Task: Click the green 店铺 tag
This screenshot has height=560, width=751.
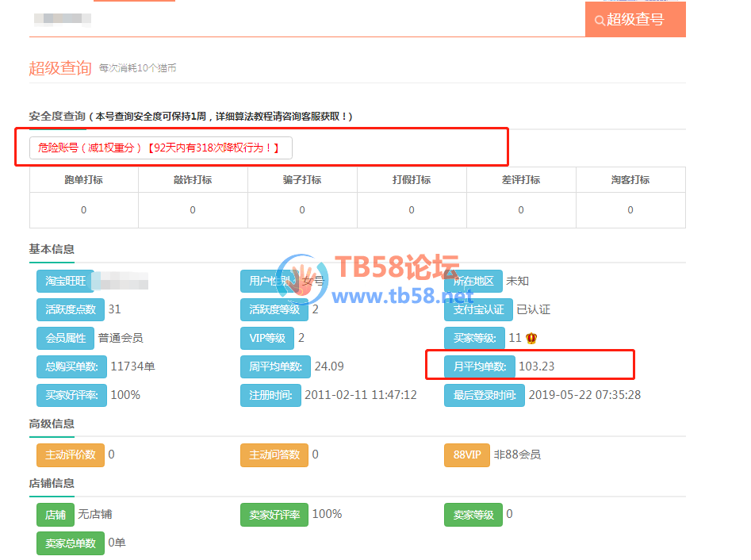Action: 55,515
